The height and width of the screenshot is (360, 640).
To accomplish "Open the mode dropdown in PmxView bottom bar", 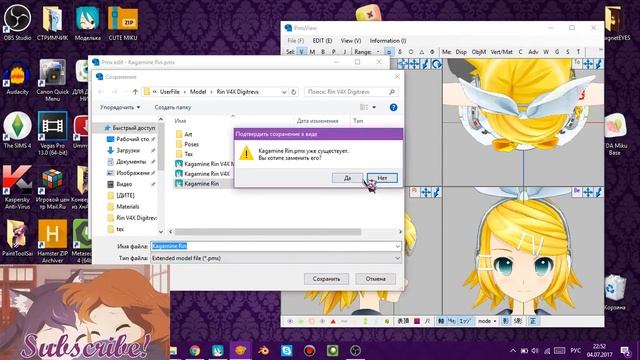I will tap(487, 321).
